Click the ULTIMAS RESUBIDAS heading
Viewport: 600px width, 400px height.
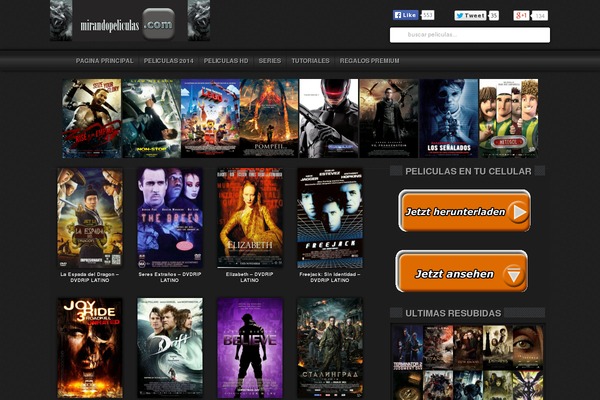pyautogui.click(x=453, y=313)
